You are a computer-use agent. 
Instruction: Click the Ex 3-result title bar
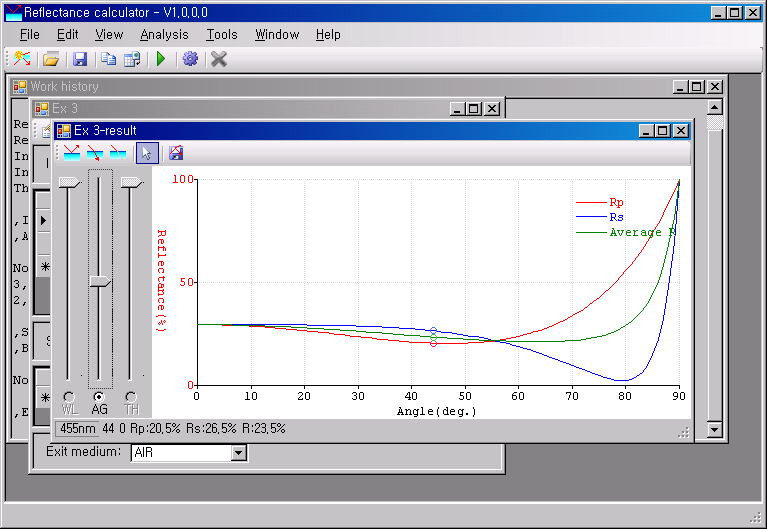pos(372,131)
